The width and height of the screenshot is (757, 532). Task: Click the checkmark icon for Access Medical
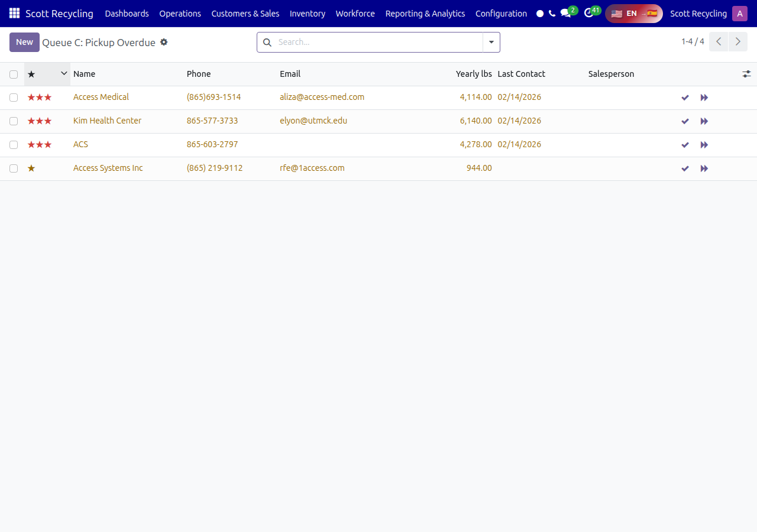[x=685, y=98]
